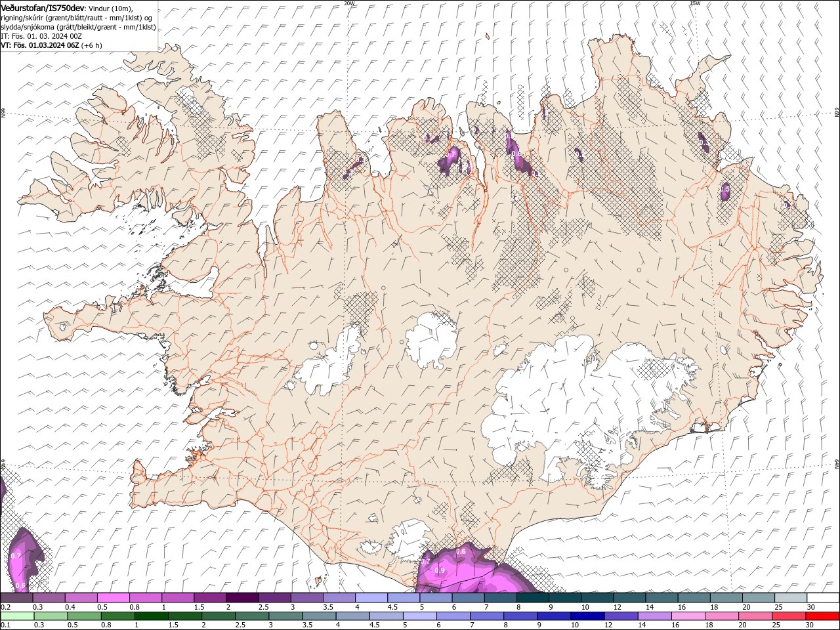Click the 'IT: Fös. 01. 03. 2024 00Z' line
840x630 pixels.
pyautogui.click(x=41, y=36)
